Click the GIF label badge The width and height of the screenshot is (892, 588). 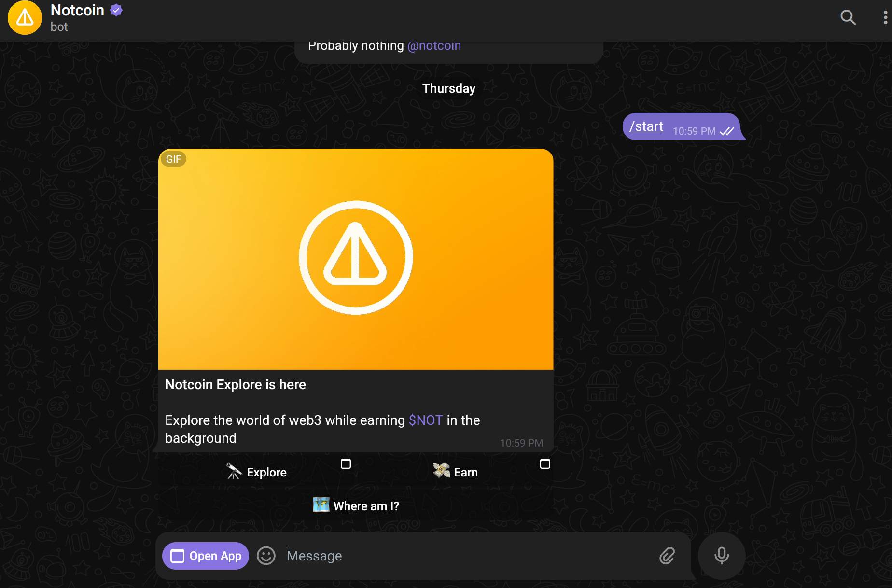(173, 159)
